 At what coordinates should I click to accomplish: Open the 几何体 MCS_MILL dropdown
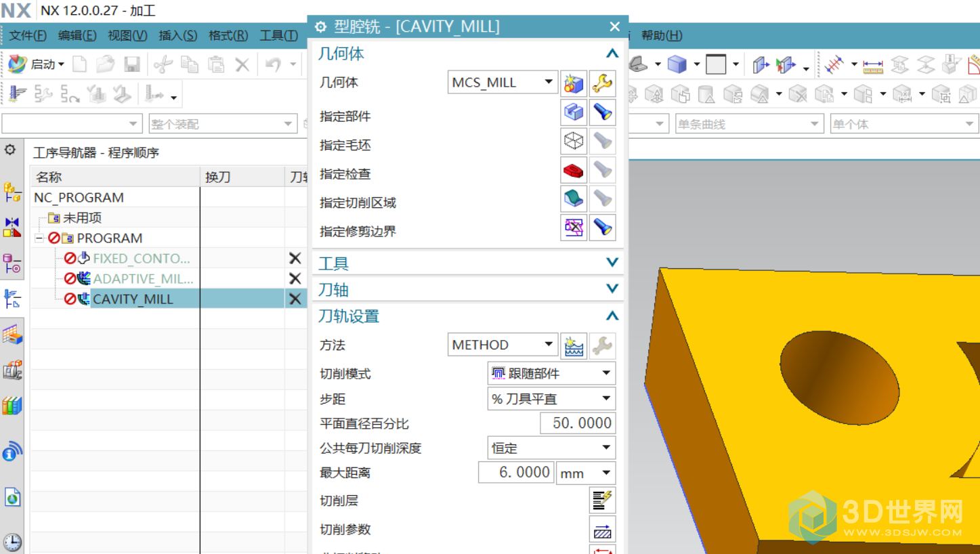click(503, 83)
